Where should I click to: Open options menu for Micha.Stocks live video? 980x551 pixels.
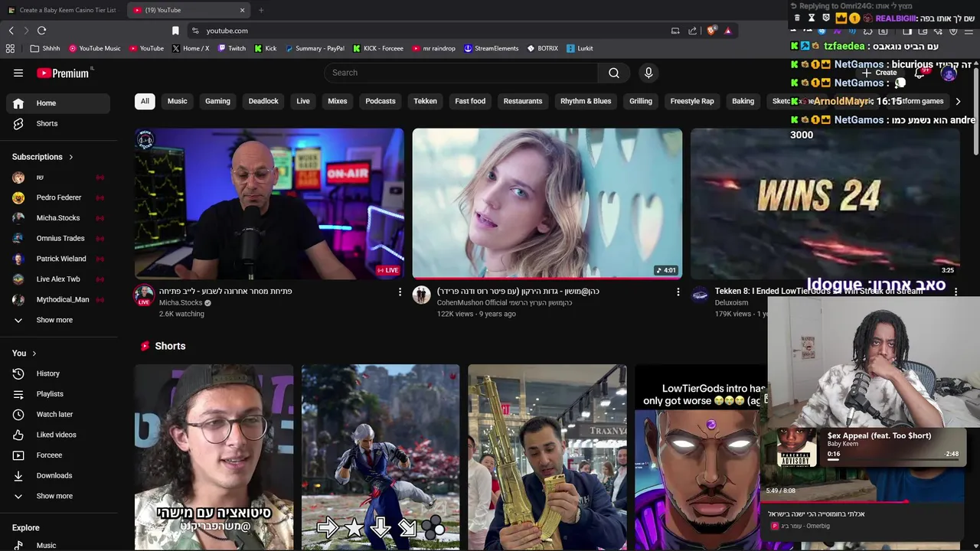click(400, 292)
